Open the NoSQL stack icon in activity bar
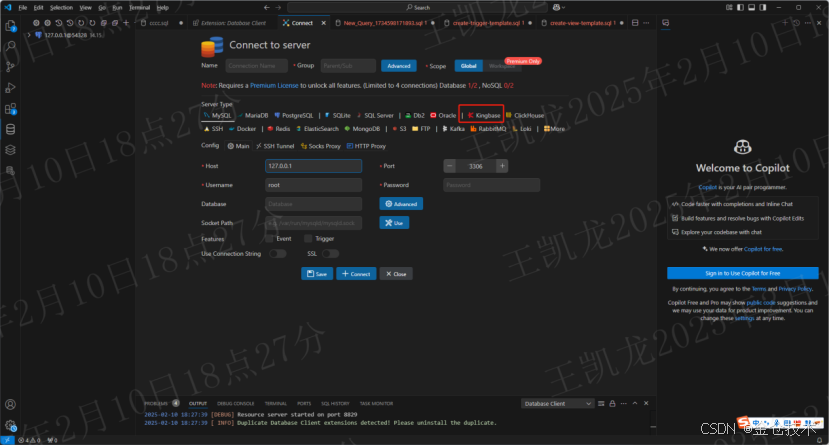This screenshot has width=829, height=445. click(x=10, y=150)
